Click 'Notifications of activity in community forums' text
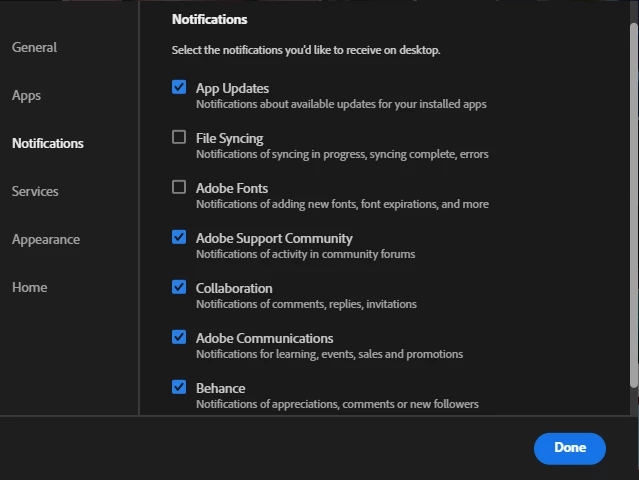This screenshot has width=639, height=480. 306,254
